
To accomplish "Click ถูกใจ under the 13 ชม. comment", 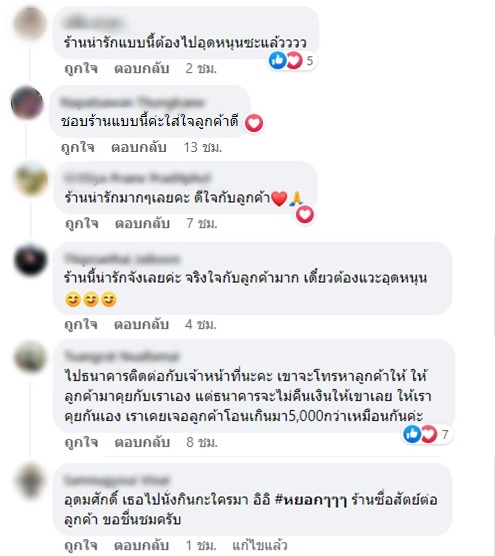I will click(x=78, y=147).
